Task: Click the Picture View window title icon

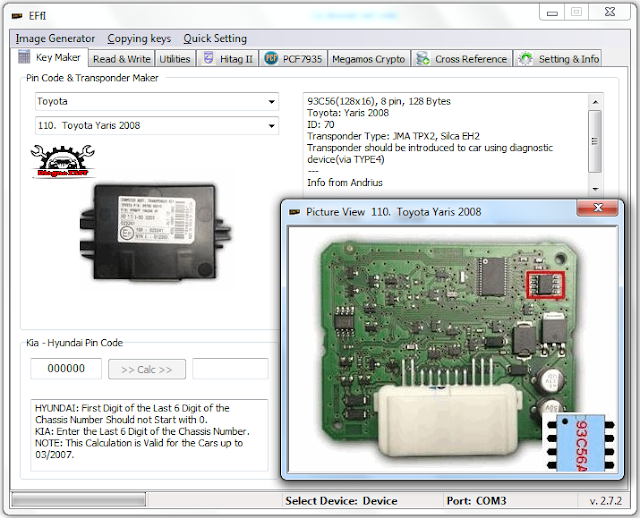Action: [x=294, y=212]
